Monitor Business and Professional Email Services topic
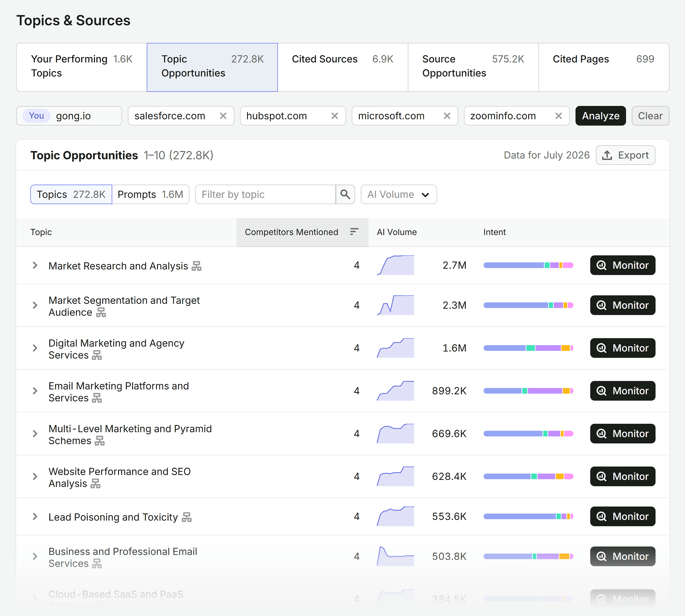 (622, 556)
